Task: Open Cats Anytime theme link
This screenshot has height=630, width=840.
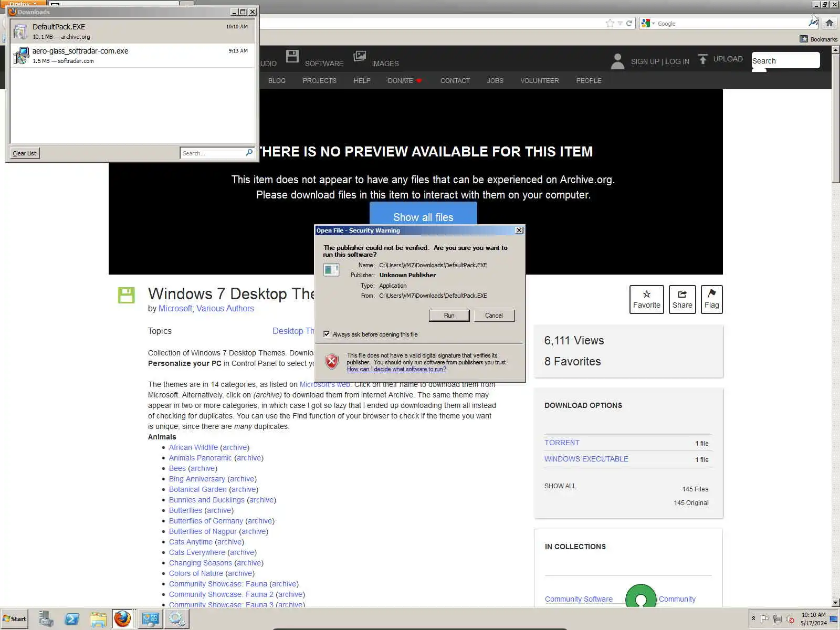Action: coord(191,542)
